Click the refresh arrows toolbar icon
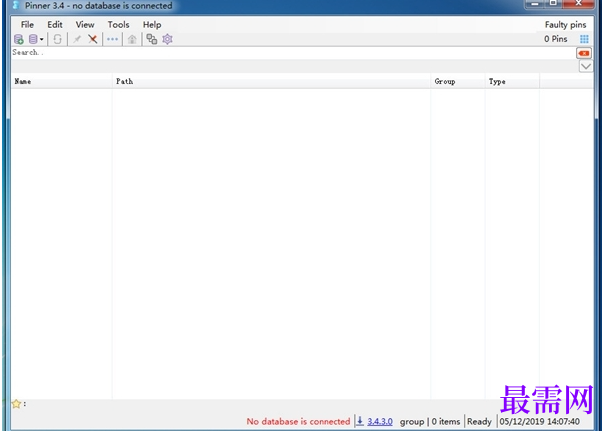 pyautogui.click(x=57, y=39)
